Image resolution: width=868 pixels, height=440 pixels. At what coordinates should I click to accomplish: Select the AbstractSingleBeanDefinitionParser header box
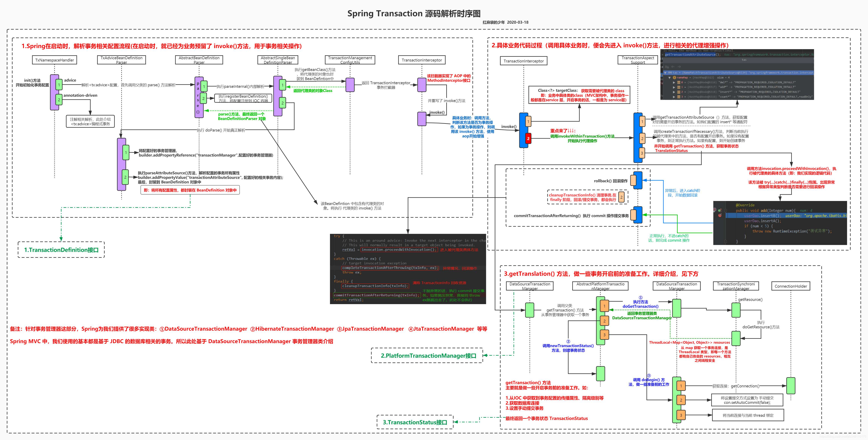click(x=278, y=60)
